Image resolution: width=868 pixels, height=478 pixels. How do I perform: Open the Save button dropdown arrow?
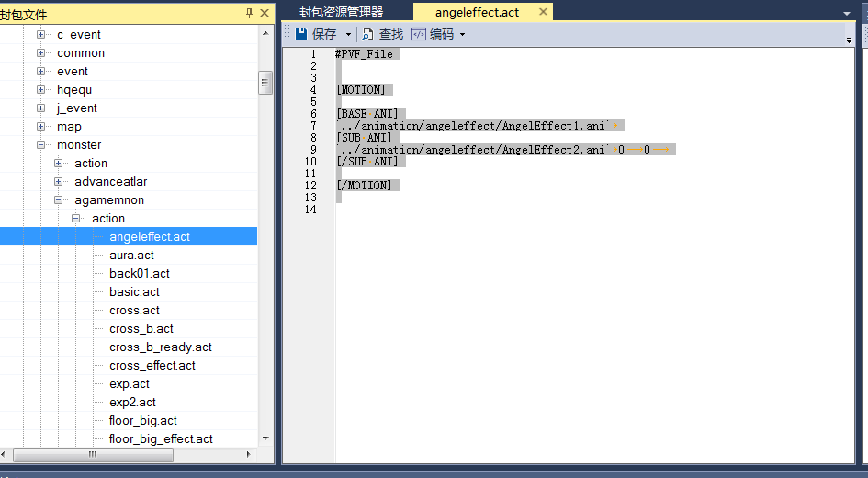pyautogui.click(x=348, y=35)
